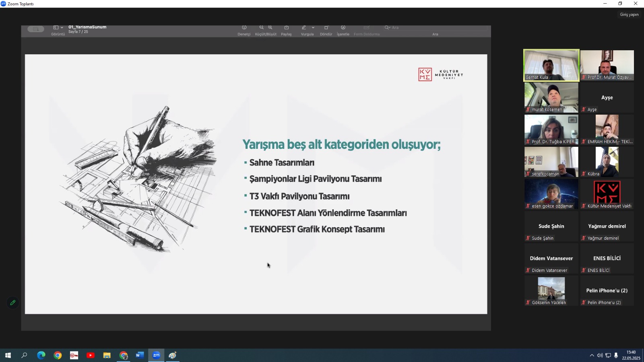Select Prof.Dr. Murat Özyav... video tile
The image size is (644, 362).
[x=607, y=65]
